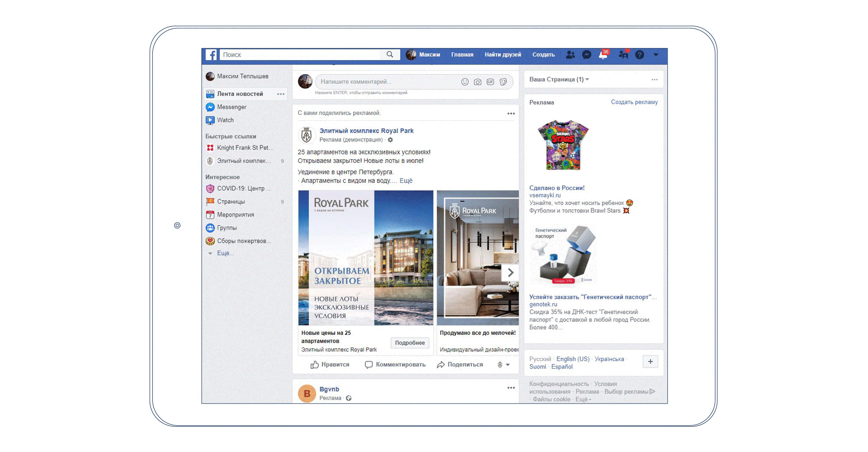Viewport: 868px width, 452px height.
Task: Click the search magnifier icon
Action: point(390,55)
